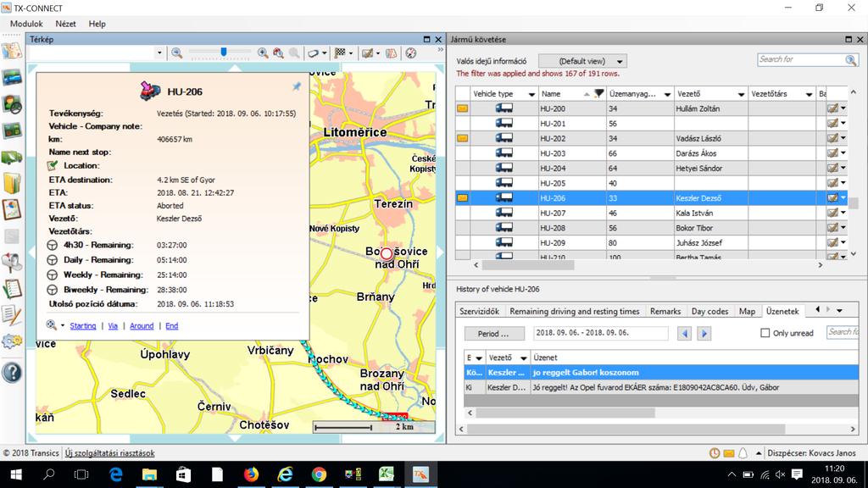Open the steering wheel driver module

(12, 104)
